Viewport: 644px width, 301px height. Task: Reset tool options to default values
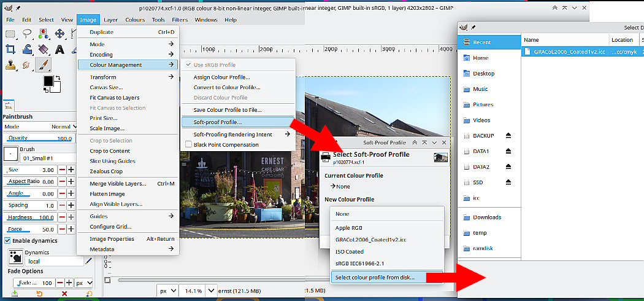point(89,294)
